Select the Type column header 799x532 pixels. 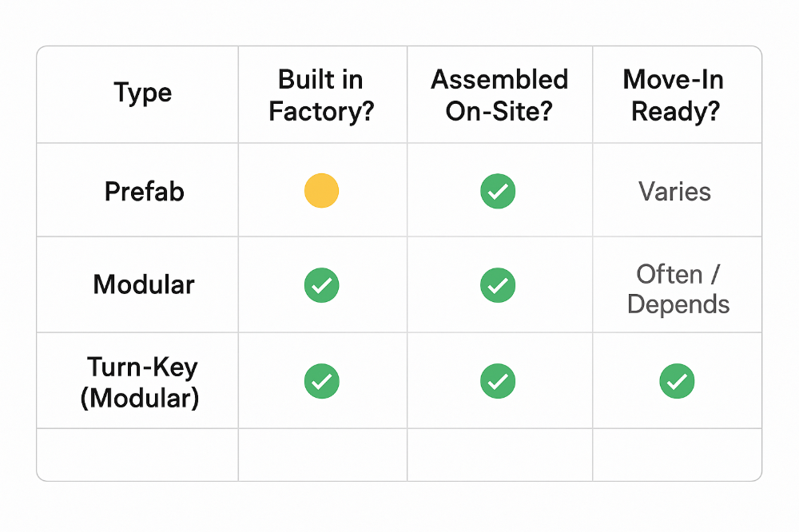point(143,93)
